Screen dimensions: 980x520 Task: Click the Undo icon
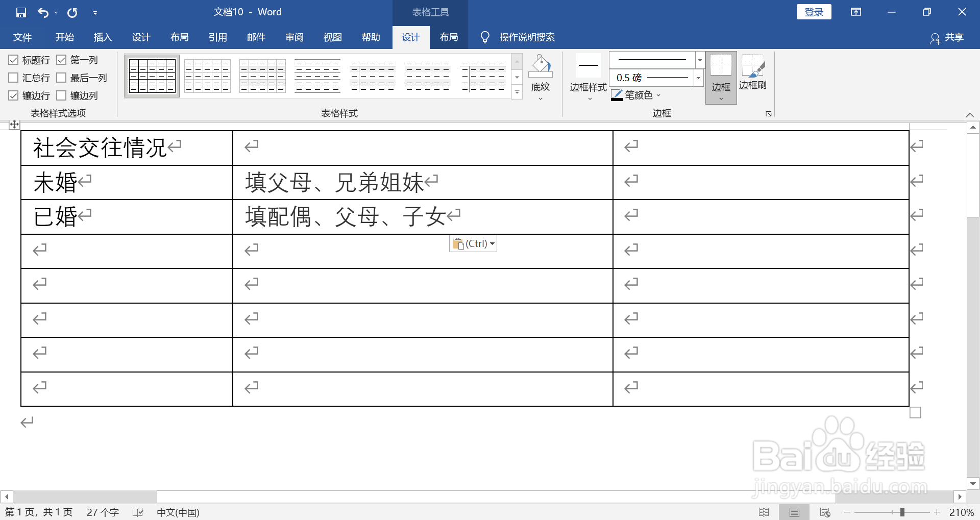click(x=44, y=12)
